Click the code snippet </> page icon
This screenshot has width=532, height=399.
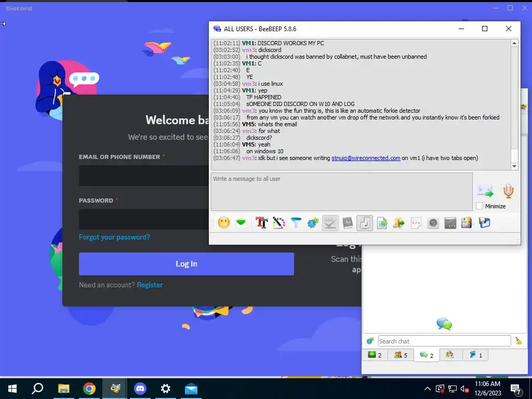(416, 223)
